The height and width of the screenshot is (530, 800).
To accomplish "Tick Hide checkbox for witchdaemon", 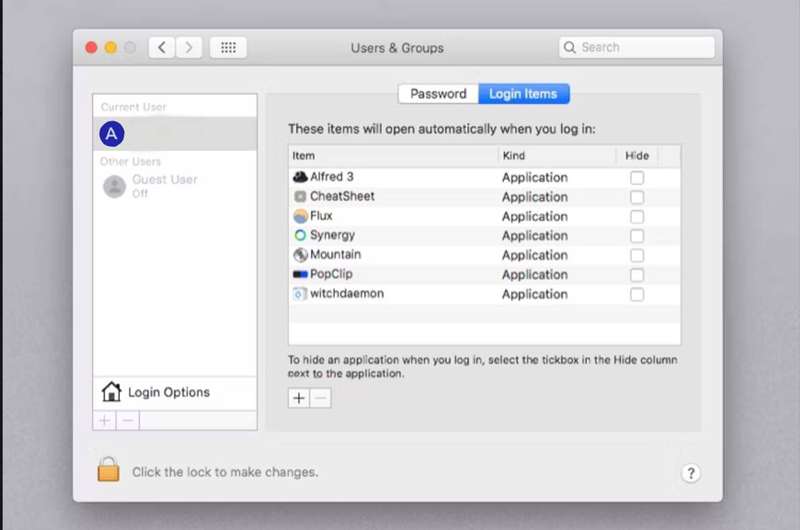I will tap(637, 294).
